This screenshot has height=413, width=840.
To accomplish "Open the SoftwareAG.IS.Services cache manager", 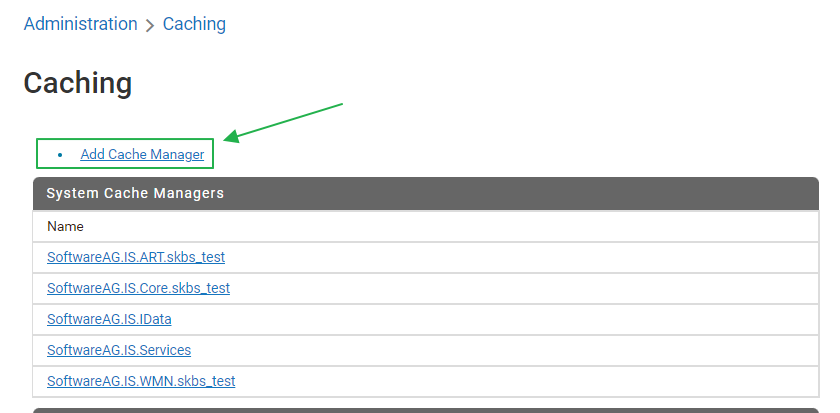I will pos(119,350).
